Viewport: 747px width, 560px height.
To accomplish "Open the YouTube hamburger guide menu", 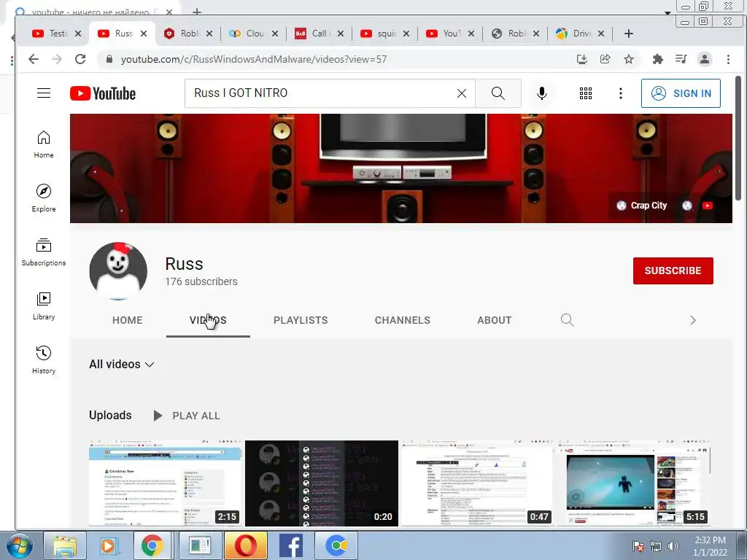I will [44, 93].
